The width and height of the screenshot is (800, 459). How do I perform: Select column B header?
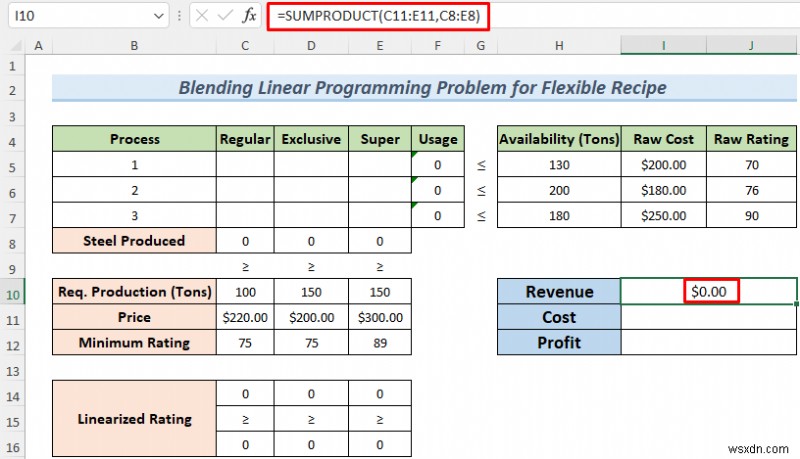point(134,46)
